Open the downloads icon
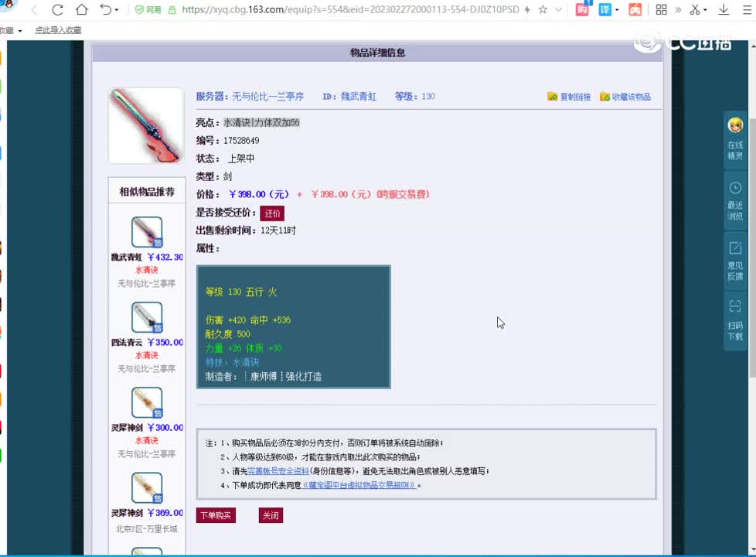This screenshot has height=557, width=756. [724, 9]
